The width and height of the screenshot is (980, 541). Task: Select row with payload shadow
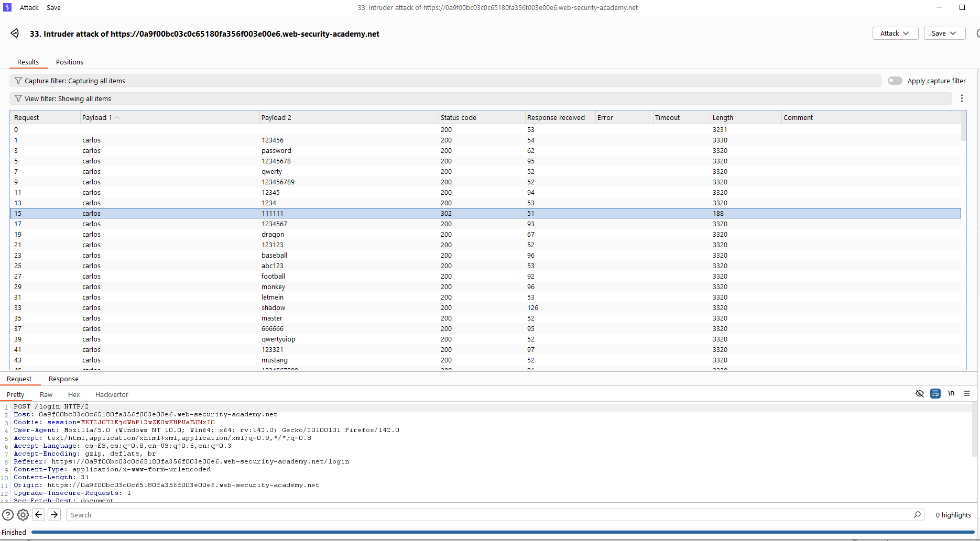pos(485,307)
